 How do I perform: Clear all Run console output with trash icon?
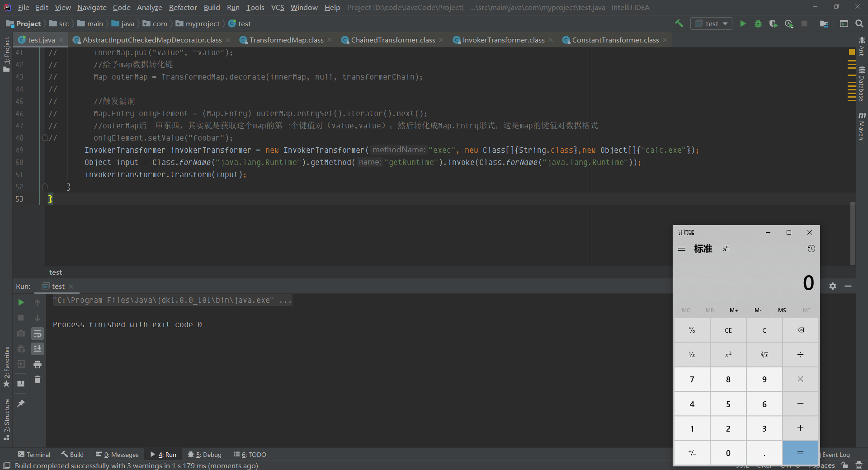pos(38,380)
